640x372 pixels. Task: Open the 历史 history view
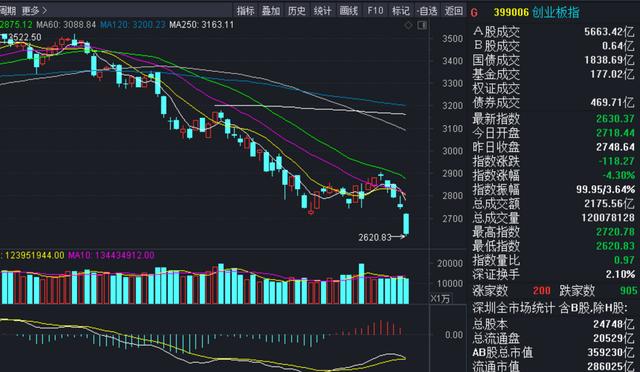[x=297, y=11]
